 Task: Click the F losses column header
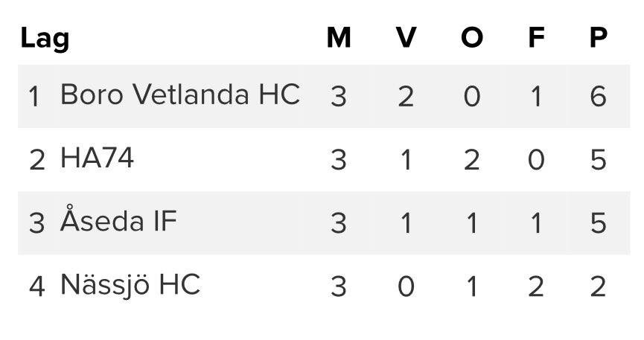535,37
